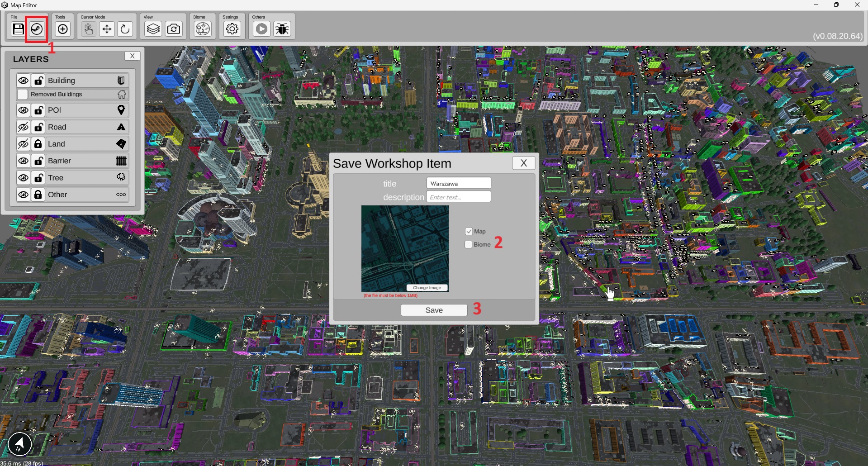Click the Change Image button
Image resolution: width=868 pixels, height=466 pixels.
coord(427,288)
